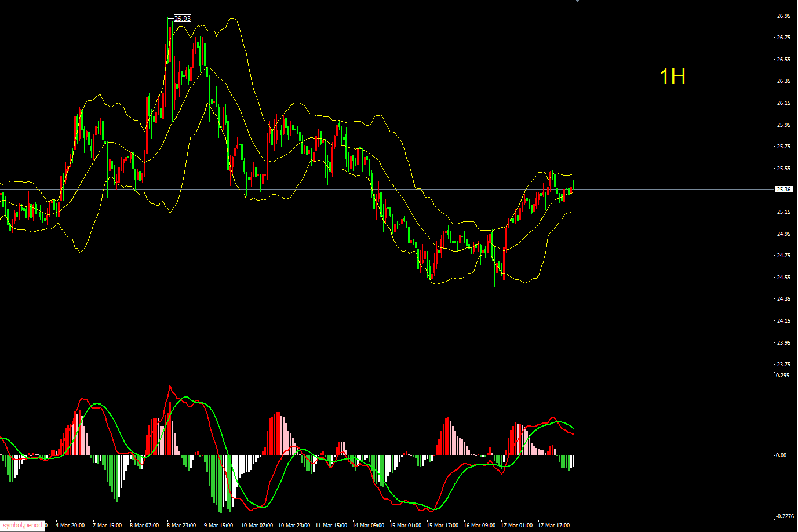
Task: Click the 24.95 price scale value
Action: tap(784, 234)
